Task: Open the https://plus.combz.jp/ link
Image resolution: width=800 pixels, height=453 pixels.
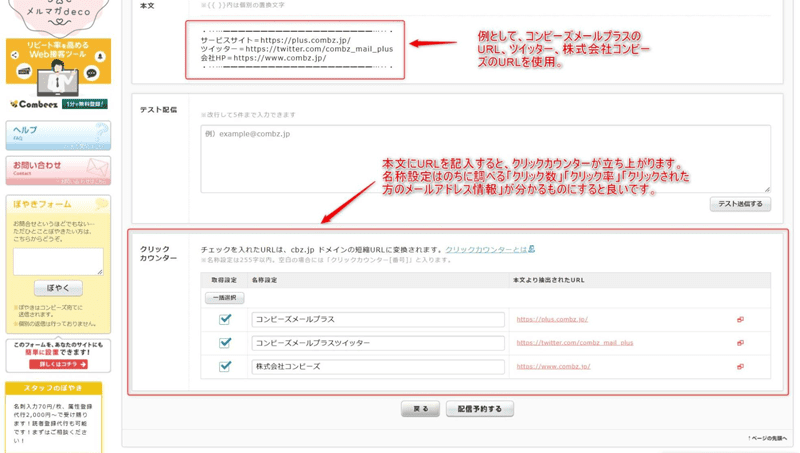Action: click(552, 320)
